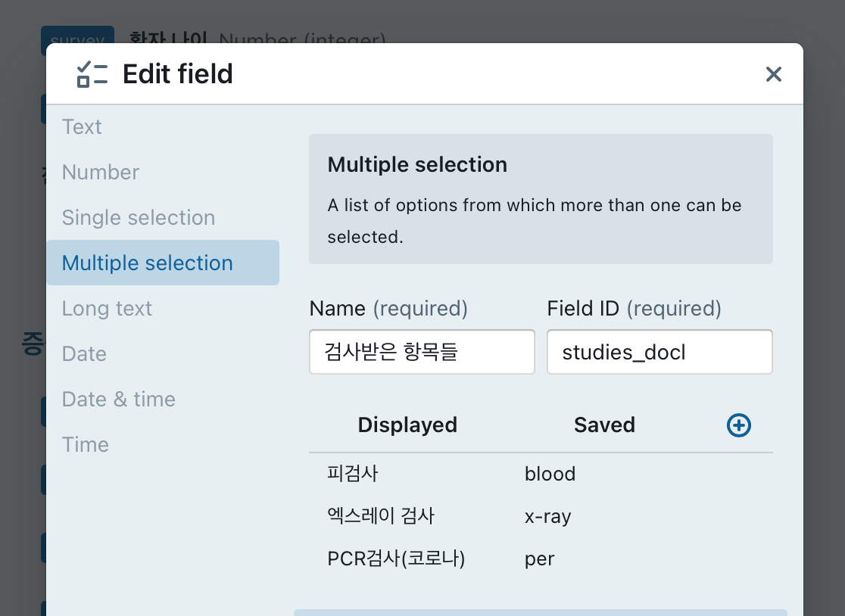Select the PCR검사(코로나) displayed option
845x616 pixels.
396,559
